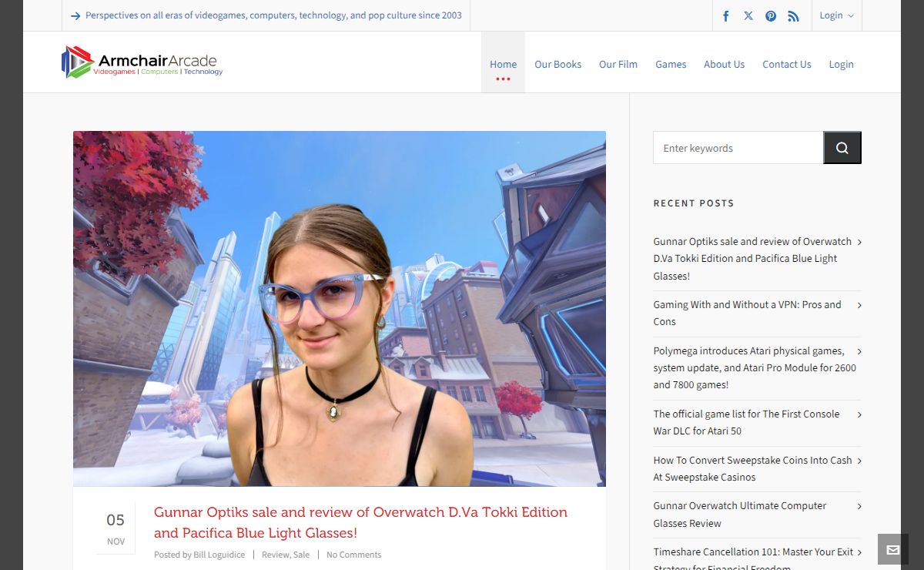This screenshot has width=924, height=570.
Task: Open the featured article image
Action: click(x=340, y=309)
